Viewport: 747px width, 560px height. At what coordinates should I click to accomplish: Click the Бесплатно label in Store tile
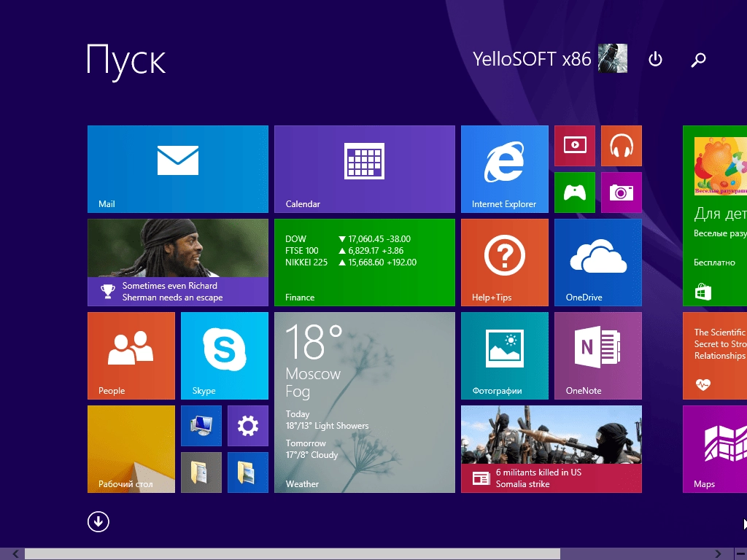coord(714,262)
